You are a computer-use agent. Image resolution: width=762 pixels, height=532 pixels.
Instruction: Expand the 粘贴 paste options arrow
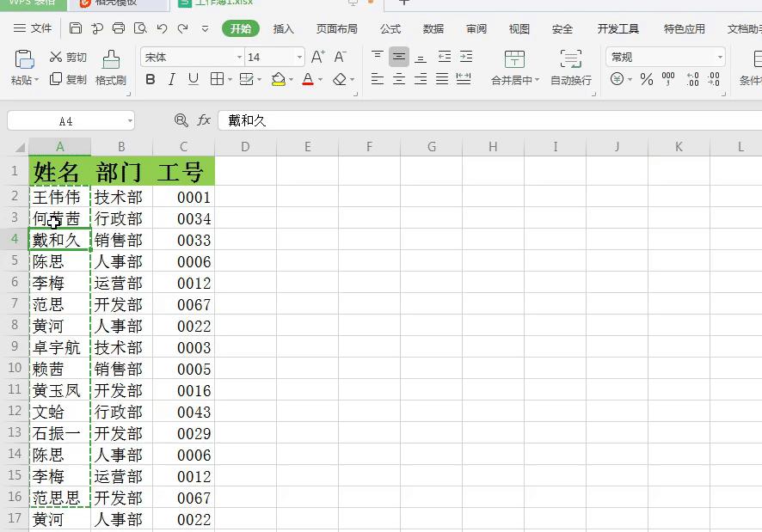[x=36, y=80]
